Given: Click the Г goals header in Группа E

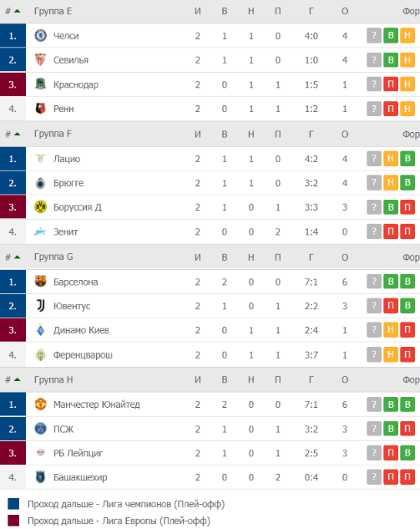Looking at the screenshot, I should coord(311,11).
